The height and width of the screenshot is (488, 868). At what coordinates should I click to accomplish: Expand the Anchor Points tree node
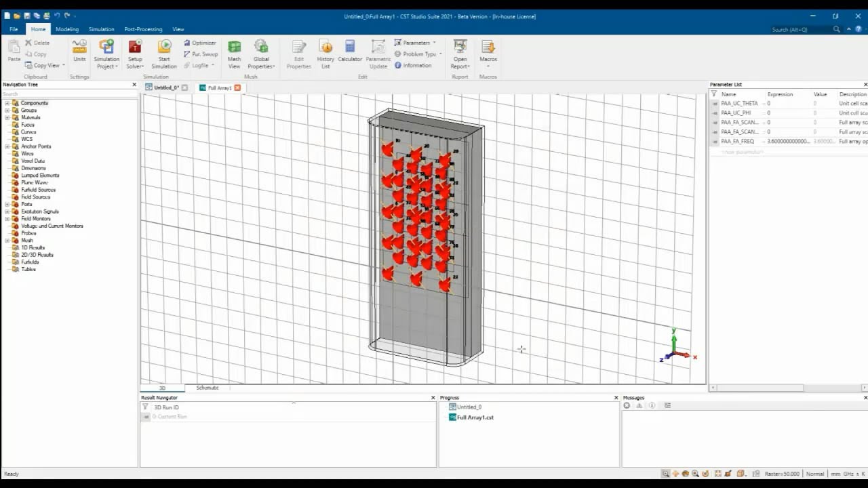pos(7,146)
